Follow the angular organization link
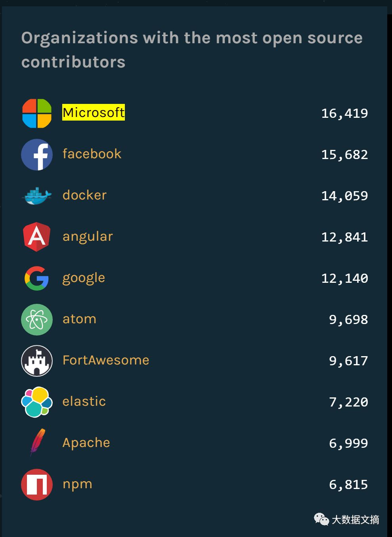Screen dimensions: 392x537 88,236
